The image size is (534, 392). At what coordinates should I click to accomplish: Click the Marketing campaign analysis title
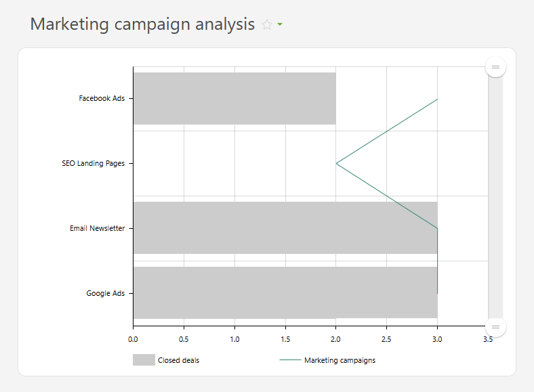tap(142, 24)
